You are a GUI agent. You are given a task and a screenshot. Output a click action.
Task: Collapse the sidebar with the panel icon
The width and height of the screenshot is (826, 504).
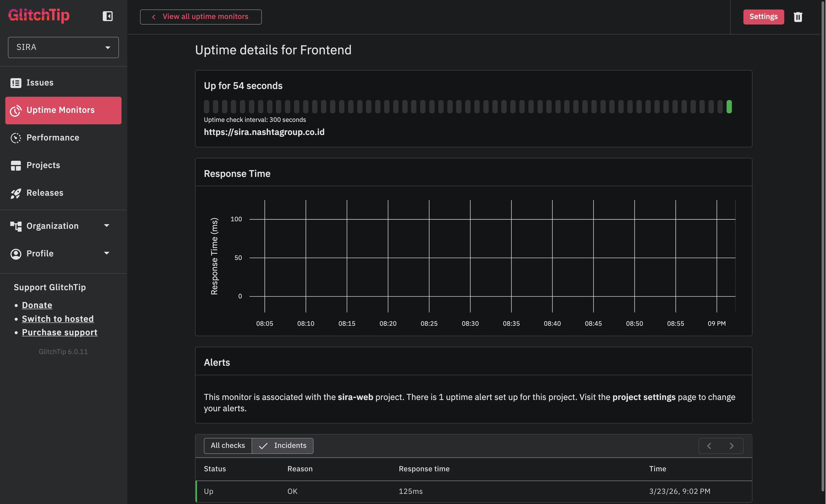coord(108,16)
